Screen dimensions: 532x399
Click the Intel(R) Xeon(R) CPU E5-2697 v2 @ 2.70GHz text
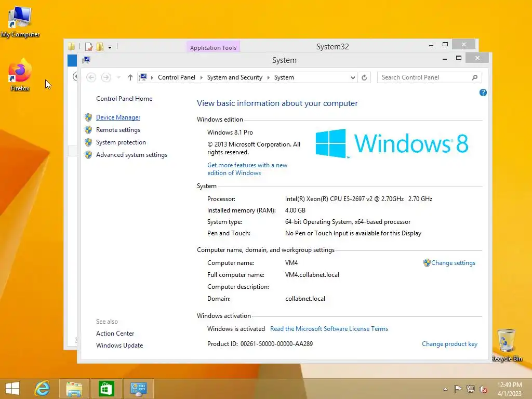344,199
